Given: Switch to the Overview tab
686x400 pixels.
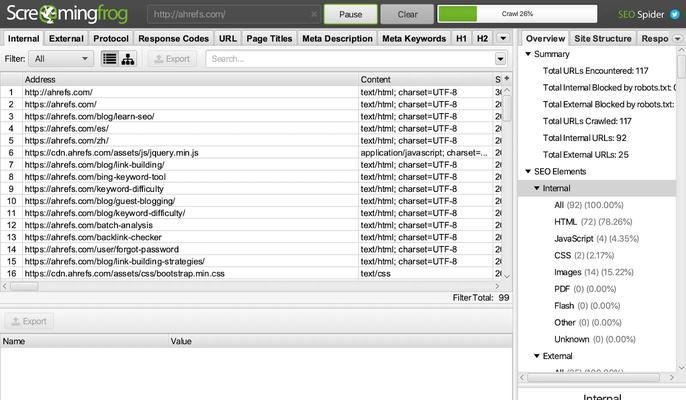Looking at the screenshot, I should pyautogui.click(x=545, y=39).
